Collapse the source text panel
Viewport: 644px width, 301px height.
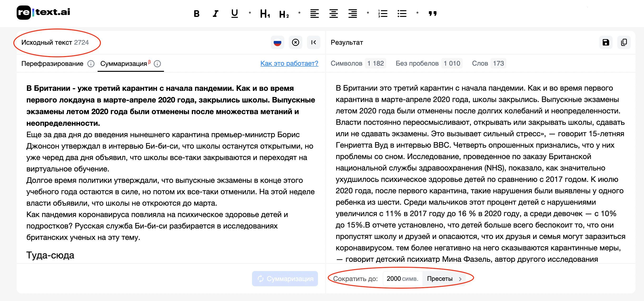click(x=314, y=43)
